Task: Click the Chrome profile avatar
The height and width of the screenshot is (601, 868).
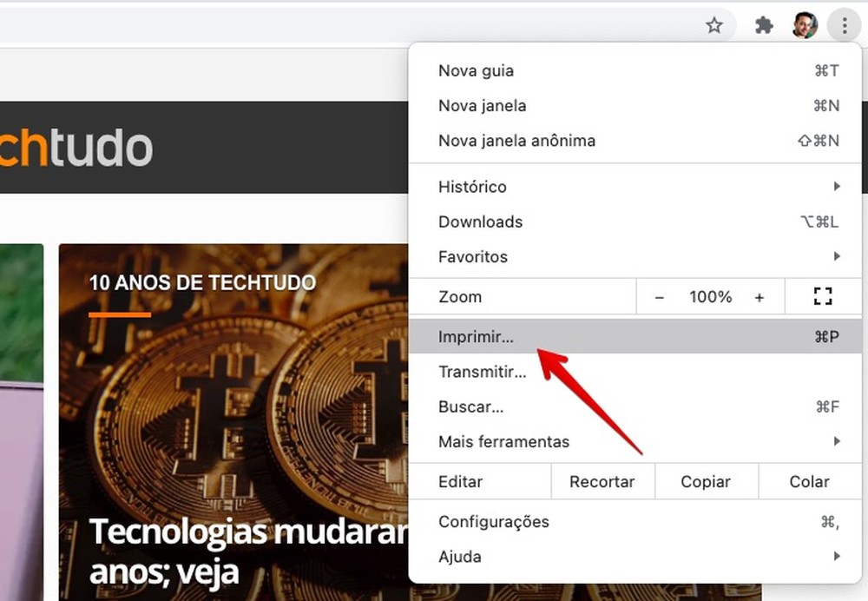Action: (x=804, y=25)
